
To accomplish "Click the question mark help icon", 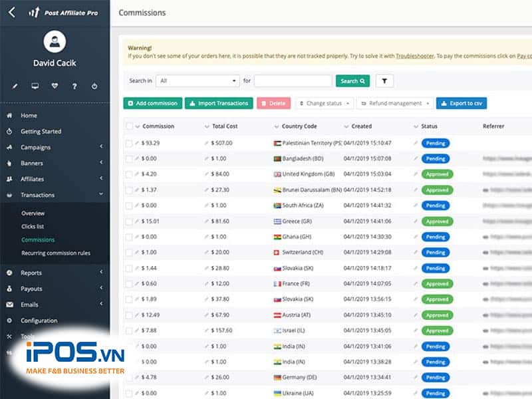I will point(74,86).
